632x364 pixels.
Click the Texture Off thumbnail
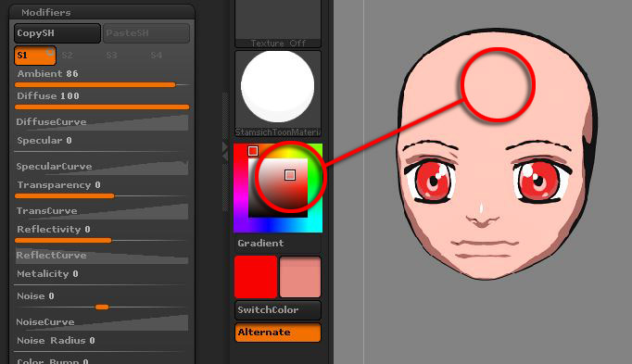[x=278, y=23]
